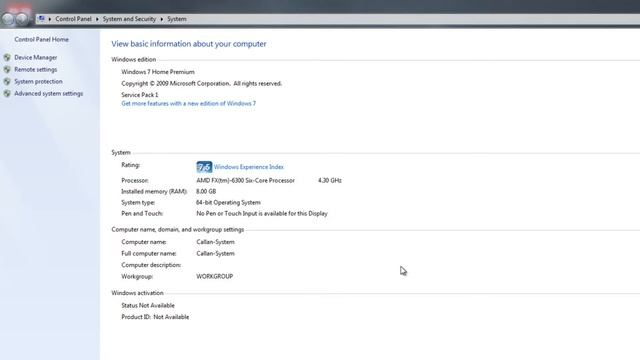This screenshot has height=360, width=640.
Task: Open Control Panel Home link
Action: 41,39
